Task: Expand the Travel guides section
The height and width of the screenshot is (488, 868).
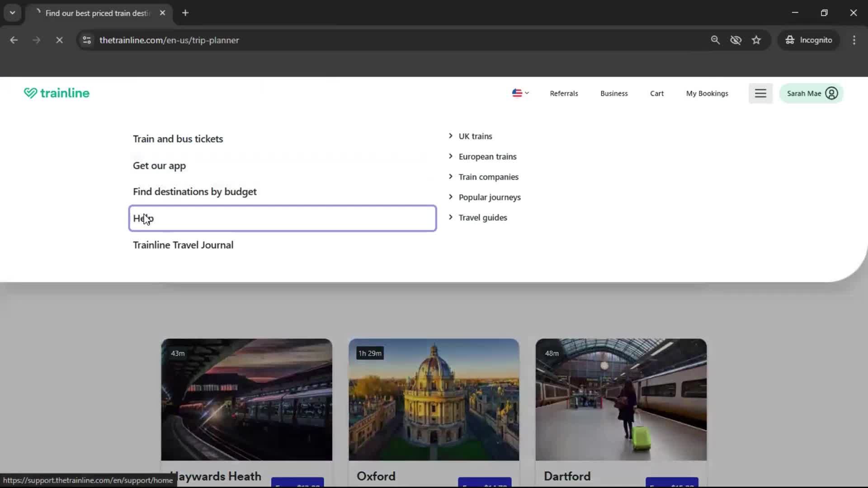Action: click(x=482, y=217)
